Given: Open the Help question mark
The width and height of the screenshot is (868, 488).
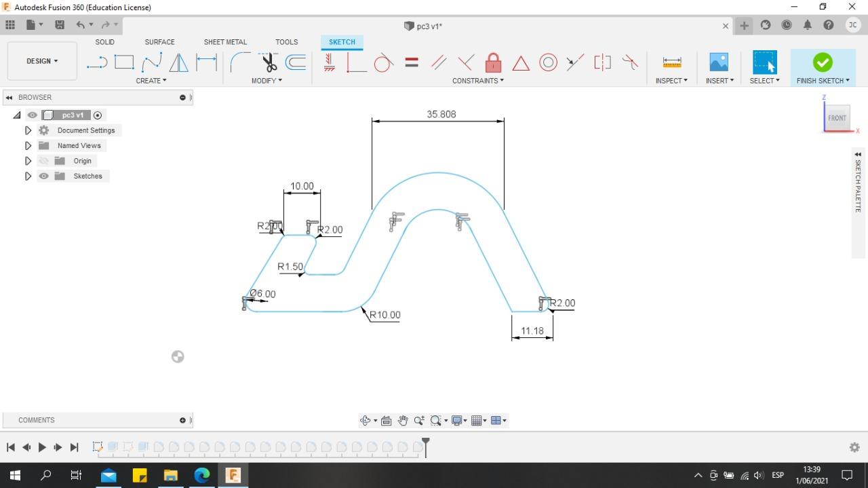Looking at the screenshot, I should coord(829,25).
